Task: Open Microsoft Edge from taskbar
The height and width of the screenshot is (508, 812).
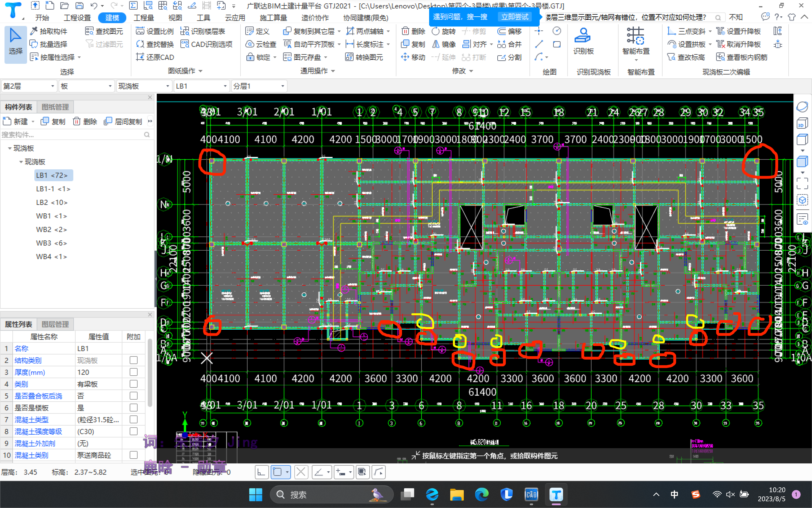Action: click(x=481, y=494)
